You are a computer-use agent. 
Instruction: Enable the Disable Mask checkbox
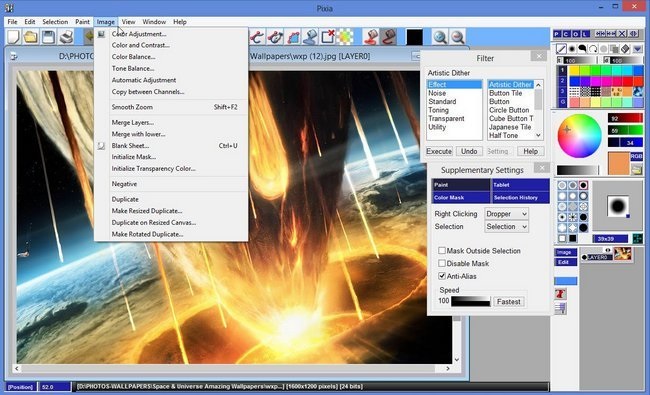point(442,263)
